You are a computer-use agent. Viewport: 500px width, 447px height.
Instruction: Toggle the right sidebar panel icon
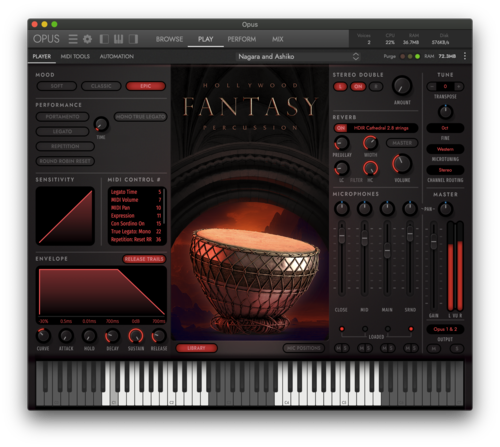[133, 39]
